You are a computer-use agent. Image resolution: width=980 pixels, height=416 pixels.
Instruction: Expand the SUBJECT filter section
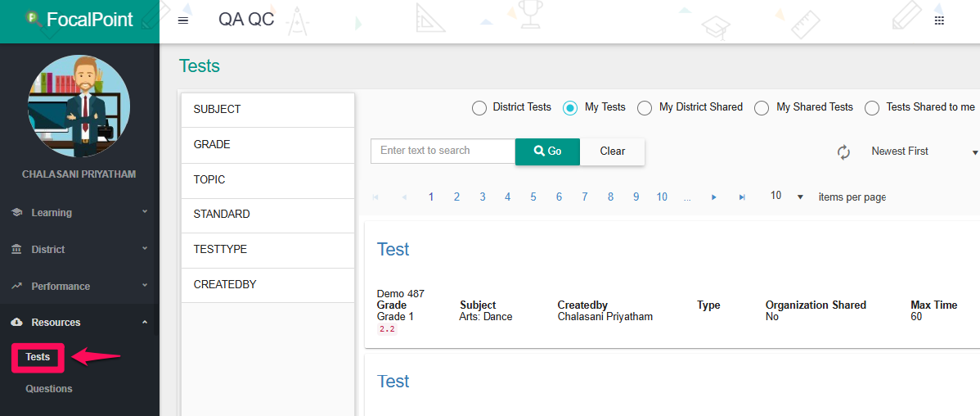point(267,110)
